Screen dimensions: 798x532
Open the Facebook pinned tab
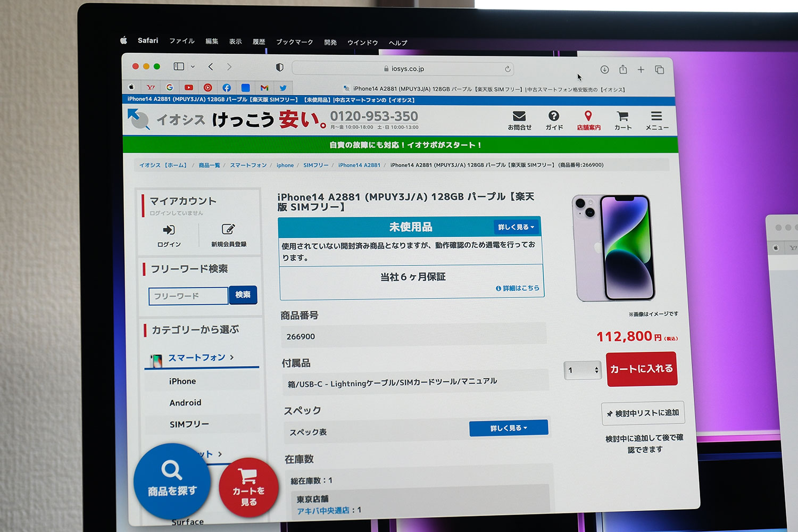(227, 88)
